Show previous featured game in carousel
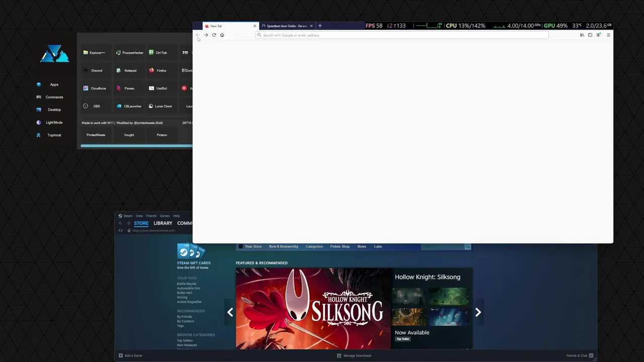Screen dimensions: 644x362 [x=230, y=312]
